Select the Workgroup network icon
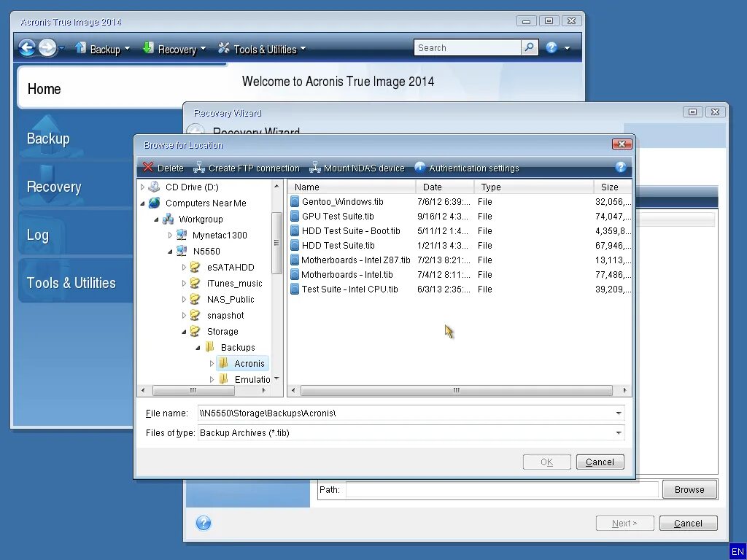This screenshot has width=747, height=560. pos(168,219)
